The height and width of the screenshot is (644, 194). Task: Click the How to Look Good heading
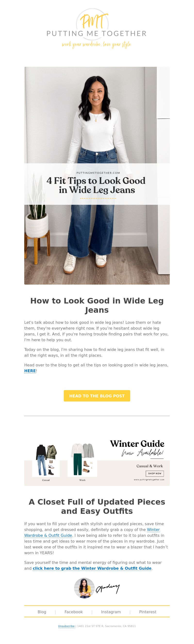(x=97, y=305)
